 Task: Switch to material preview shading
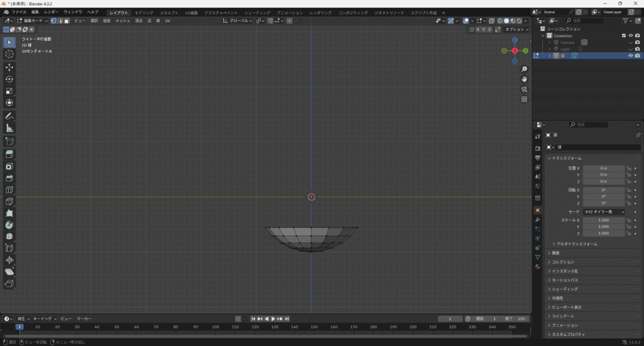coord(513,21)
